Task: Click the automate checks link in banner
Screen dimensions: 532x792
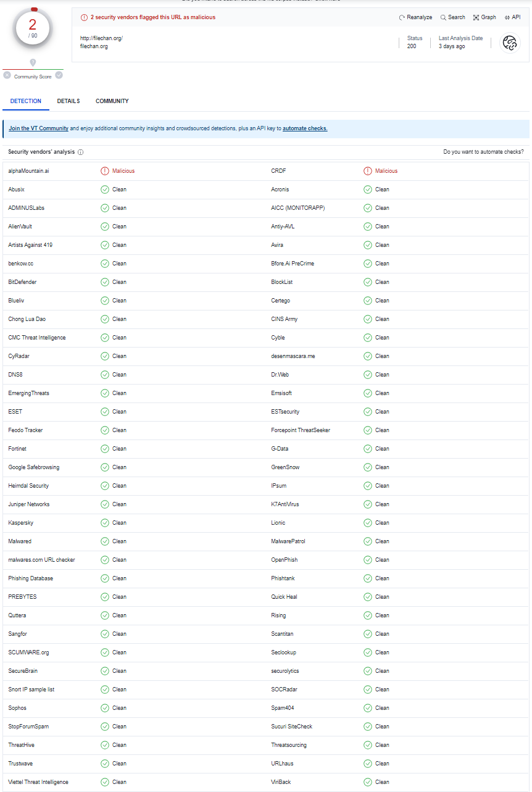Action: pos(305,128)
